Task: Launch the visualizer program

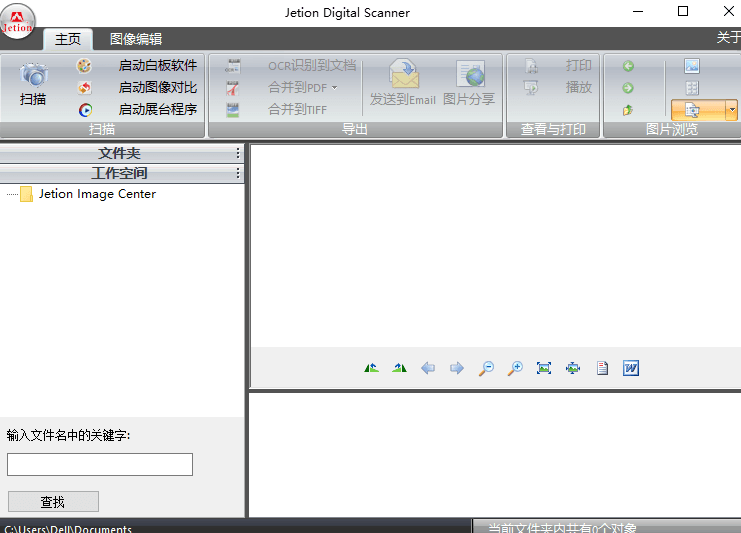Action: (x=157, y=109)
